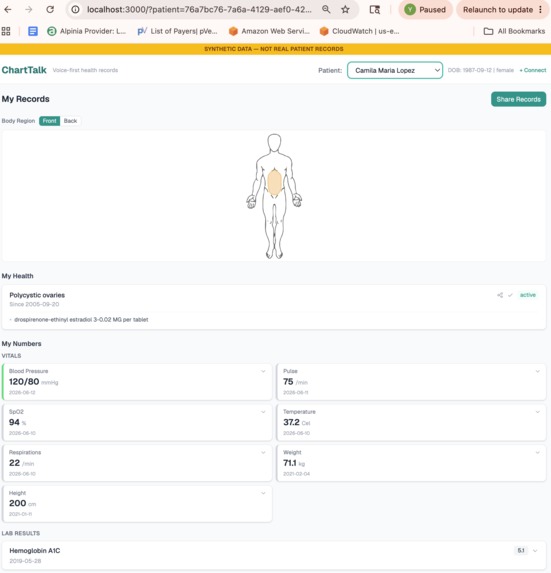Open the Amazon Web Services bookmark

click(269, 31)
